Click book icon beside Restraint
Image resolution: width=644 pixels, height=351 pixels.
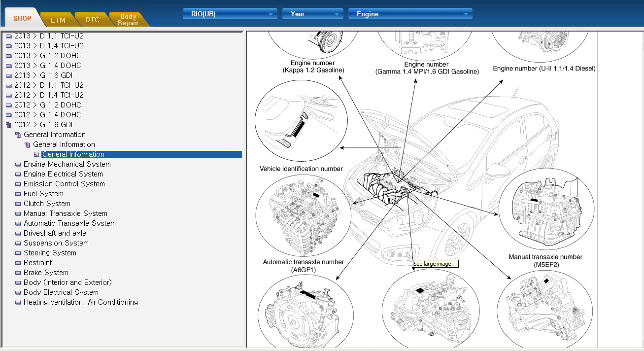pos(18,263)
